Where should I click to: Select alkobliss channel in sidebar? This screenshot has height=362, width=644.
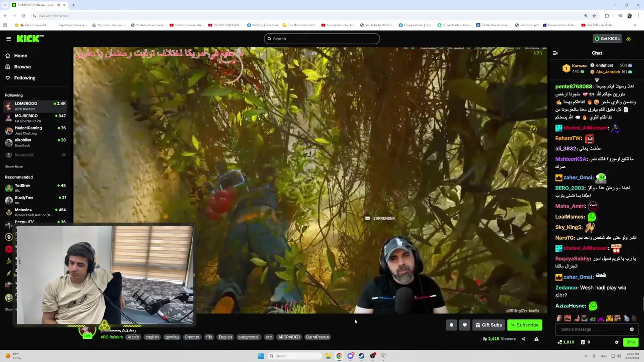coord(35,142)
